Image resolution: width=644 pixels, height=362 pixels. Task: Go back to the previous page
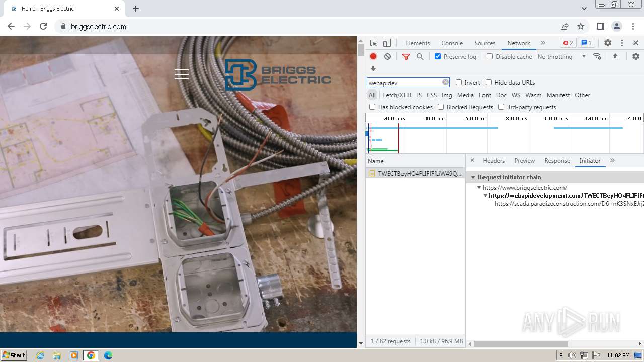click(x=11, y=26)
